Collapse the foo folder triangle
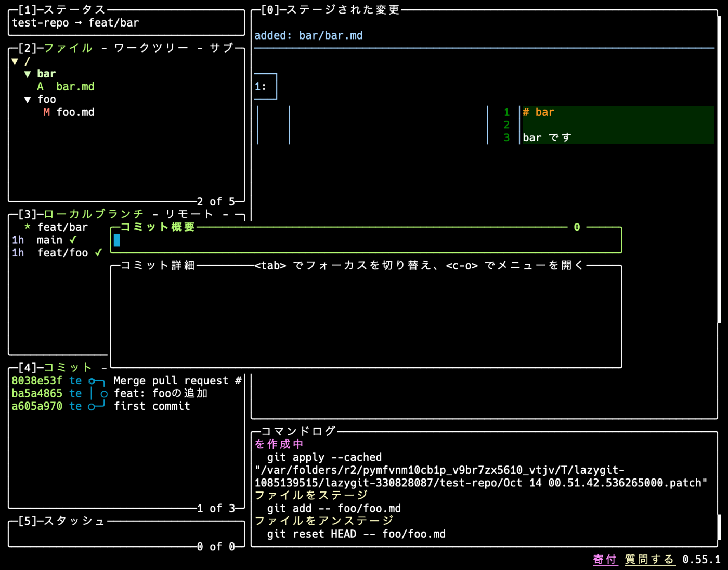The height and width of the screenshot is (570, 728). point(28,100)
